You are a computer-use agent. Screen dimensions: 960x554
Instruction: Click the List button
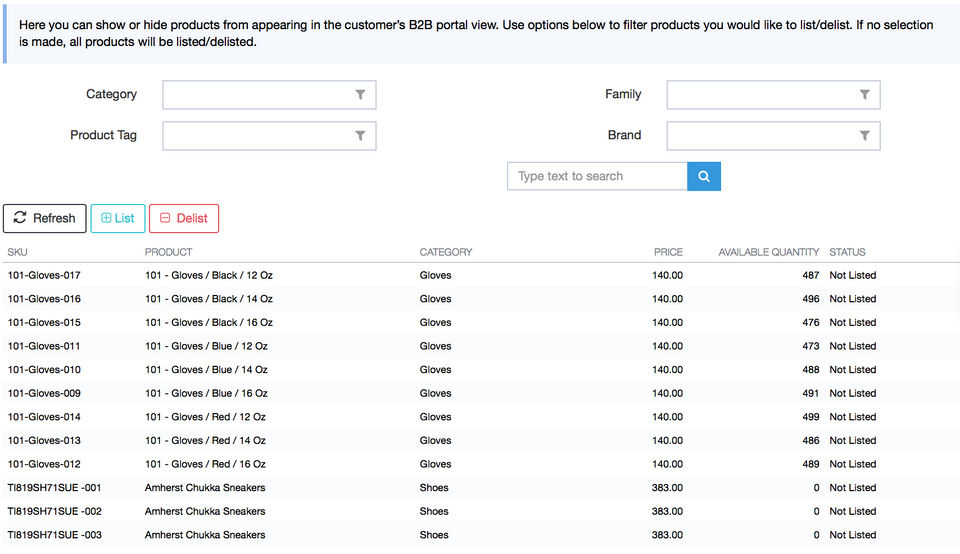(118, 218)
